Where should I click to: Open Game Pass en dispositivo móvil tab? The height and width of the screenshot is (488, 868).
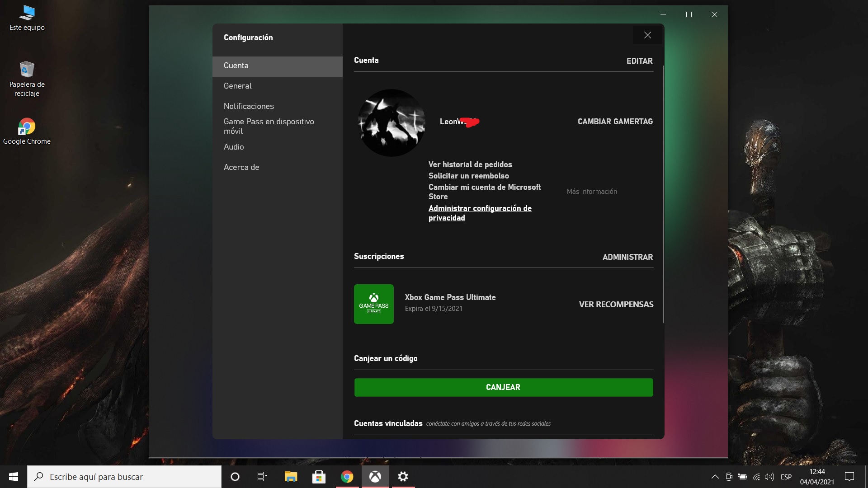(278, 126)
